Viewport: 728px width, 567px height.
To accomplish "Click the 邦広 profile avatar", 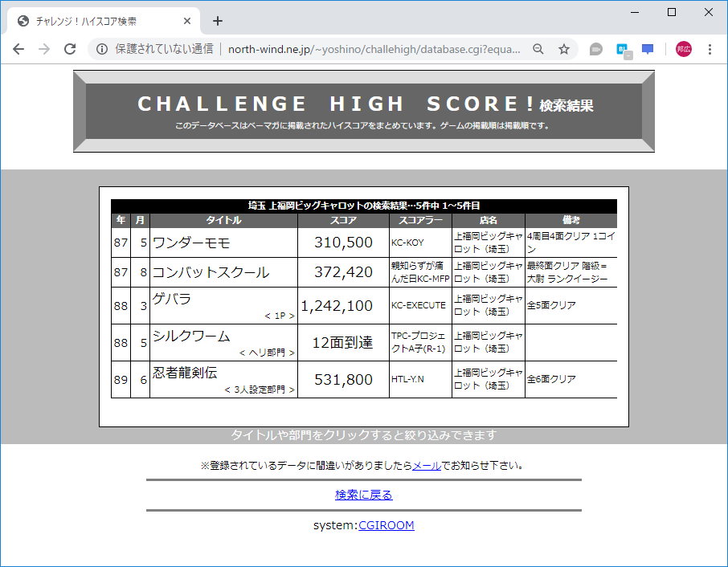I will click(x=684, y=49).
